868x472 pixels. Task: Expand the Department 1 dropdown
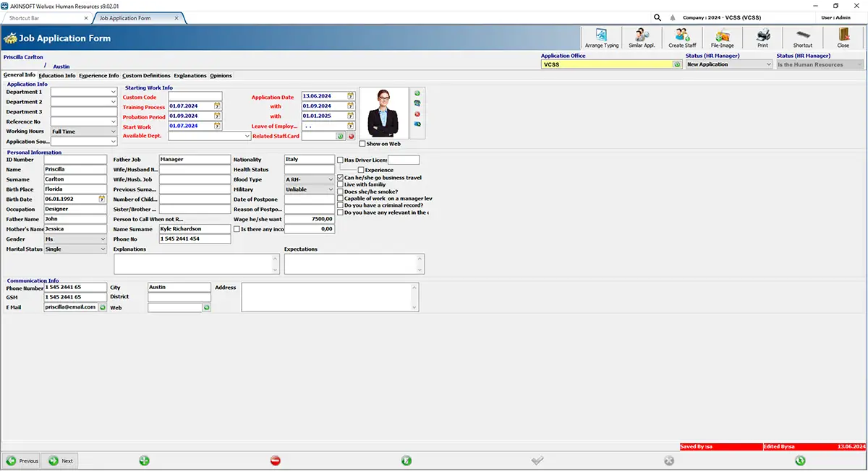coord(114,92)
